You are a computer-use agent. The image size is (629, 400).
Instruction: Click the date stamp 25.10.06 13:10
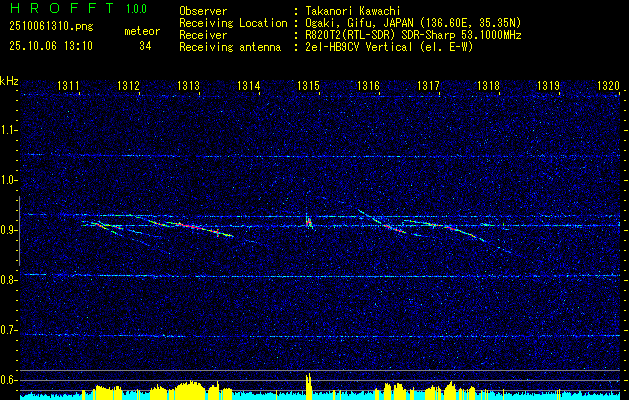pos(51,46)
